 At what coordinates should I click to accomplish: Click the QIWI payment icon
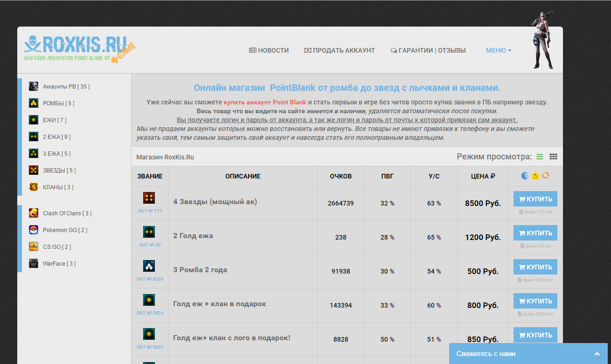(x=546, y=176)
